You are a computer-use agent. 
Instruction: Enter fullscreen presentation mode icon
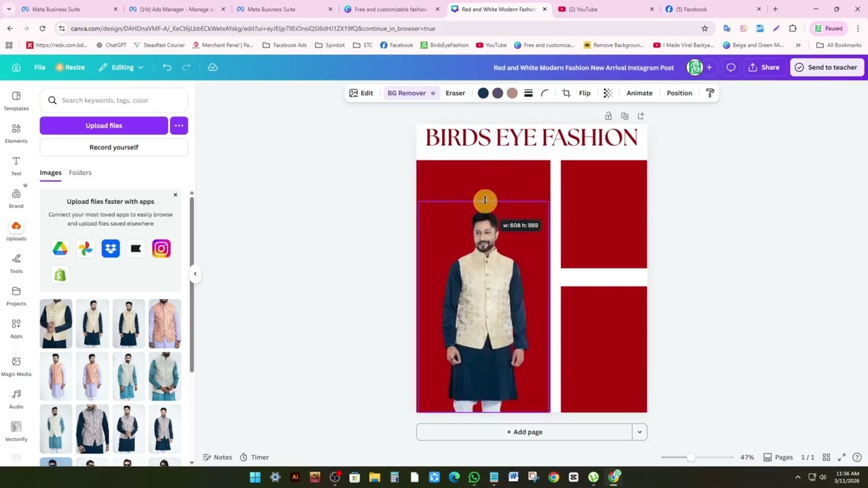tap(842, 457)
